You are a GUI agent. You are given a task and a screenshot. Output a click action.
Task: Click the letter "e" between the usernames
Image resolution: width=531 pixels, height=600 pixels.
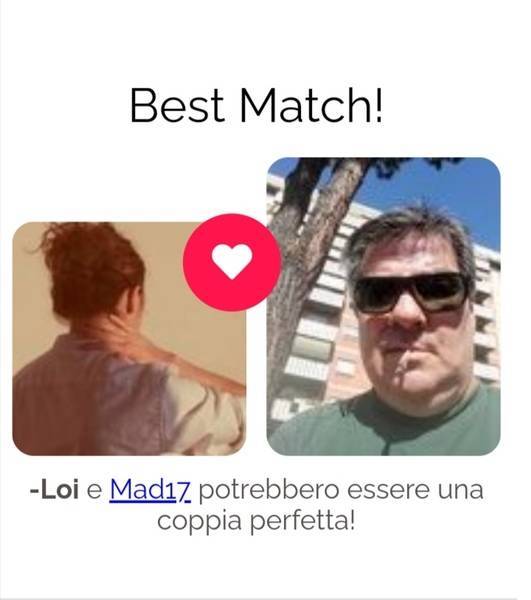(x=94, y=491)
